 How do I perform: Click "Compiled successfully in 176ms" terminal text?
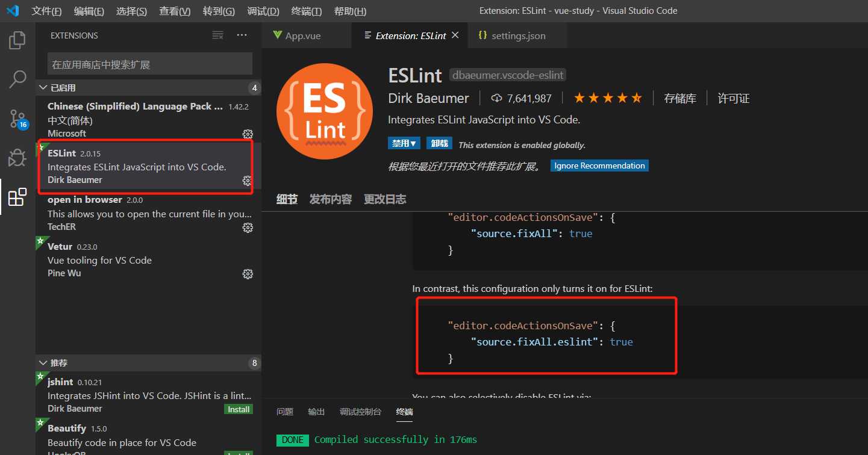[x=396, y=439]
